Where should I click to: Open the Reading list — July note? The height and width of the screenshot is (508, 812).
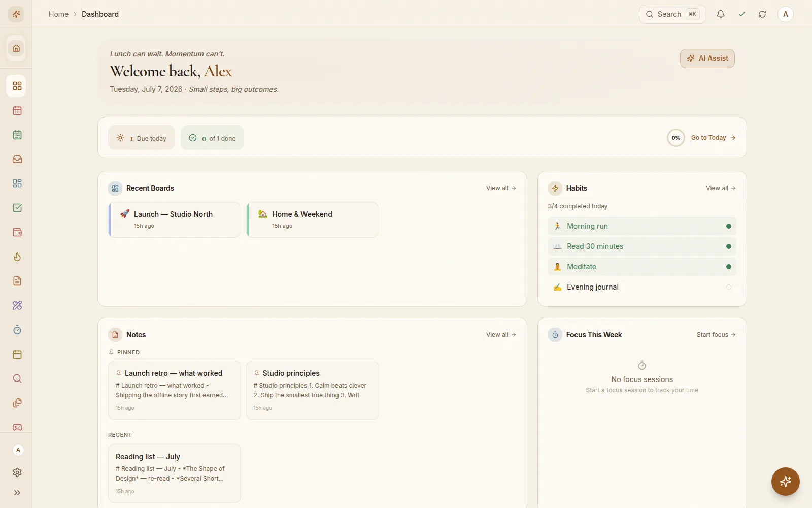(175, 473)
